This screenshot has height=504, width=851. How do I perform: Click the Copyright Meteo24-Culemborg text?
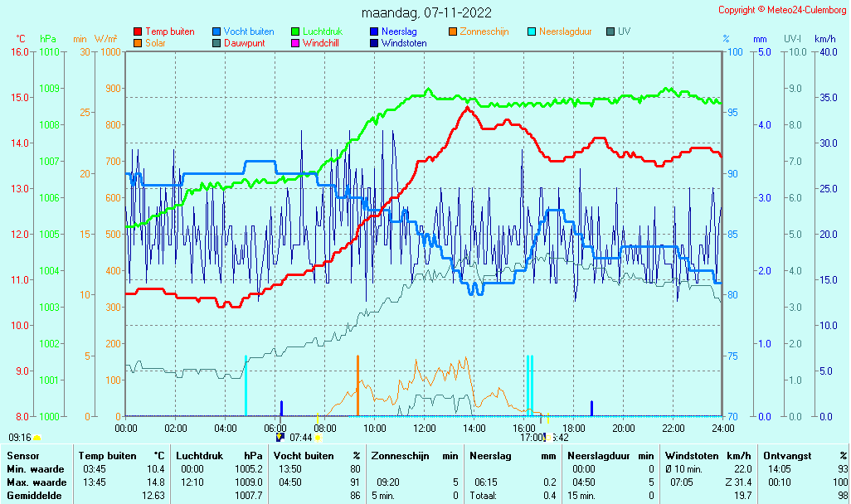tap(782, 10)
